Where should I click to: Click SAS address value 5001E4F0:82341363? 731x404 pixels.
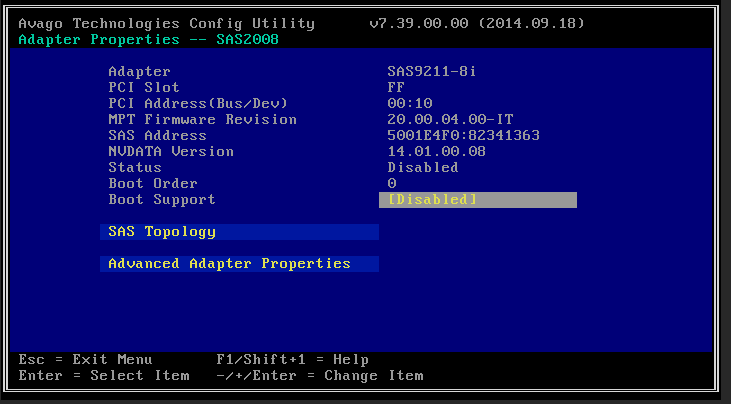[463, 136]
